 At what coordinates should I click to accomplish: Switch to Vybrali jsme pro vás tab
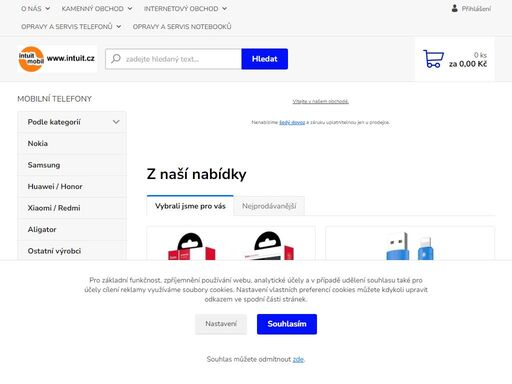190,206
